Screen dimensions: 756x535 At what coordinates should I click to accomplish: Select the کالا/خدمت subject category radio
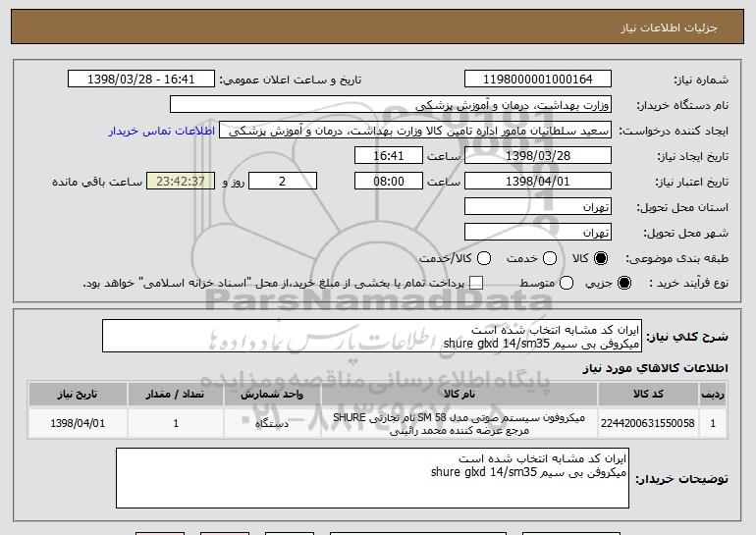pyautogui.click(x=484, y=258)
